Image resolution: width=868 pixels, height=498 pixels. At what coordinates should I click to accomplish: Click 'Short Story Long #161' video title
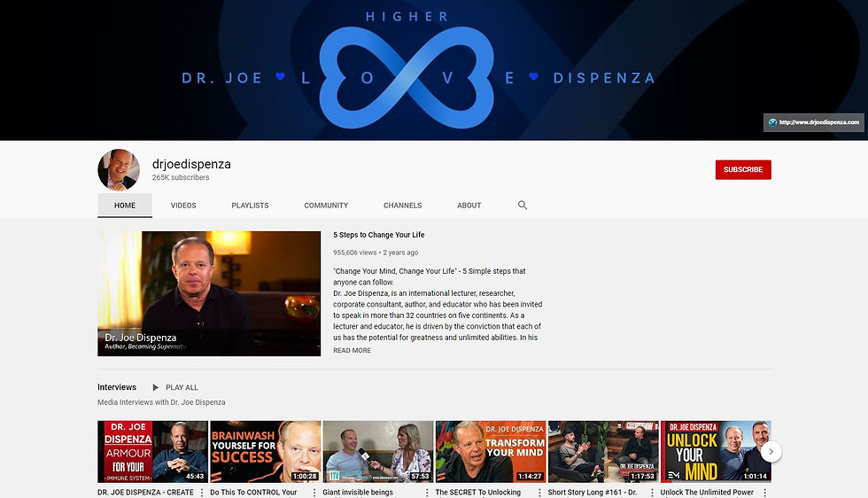[x=593, y=493]
